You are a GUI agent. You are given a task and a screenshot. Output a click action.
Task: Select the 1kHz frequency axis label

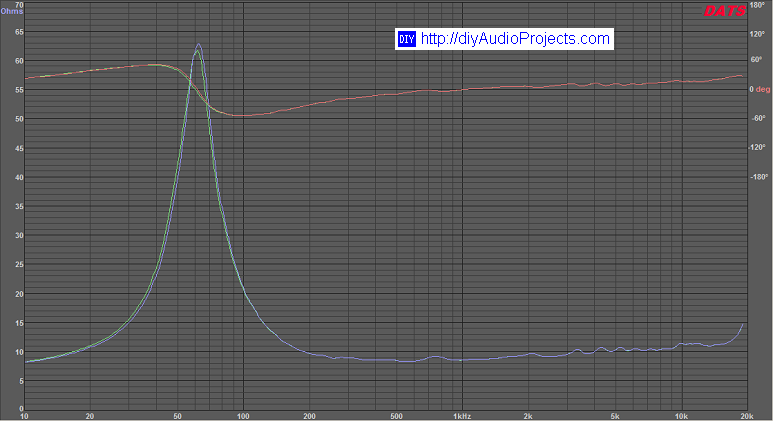point(461,415)
